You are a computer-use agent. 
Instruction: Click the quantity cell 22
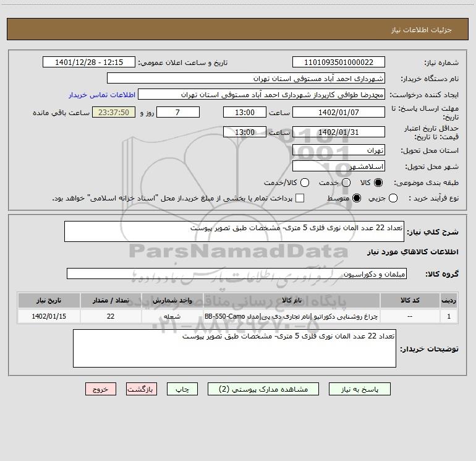[111, 316]
